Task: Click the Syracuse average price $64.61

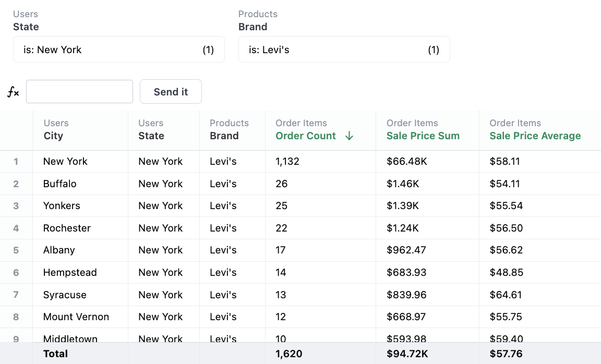Action: pyautogui.click(x=506, y=295)
